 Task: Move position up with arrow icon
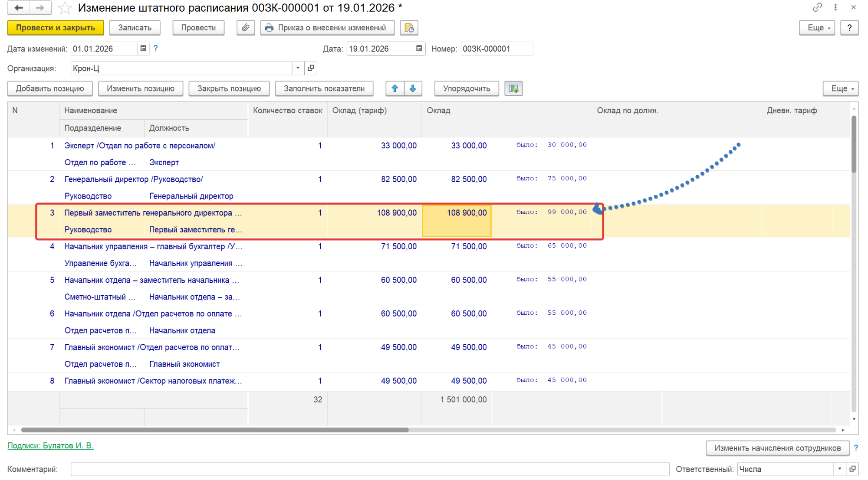[395, 88]
